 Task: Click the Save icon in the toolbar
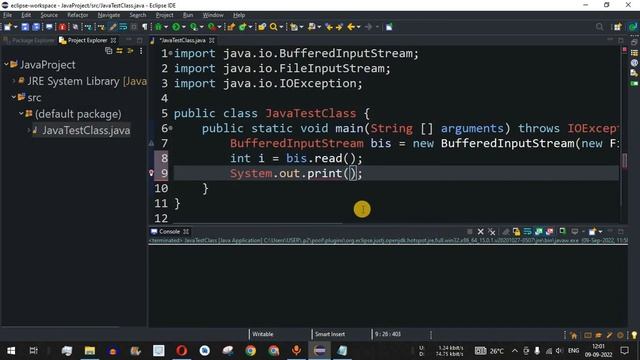point(25,27)
